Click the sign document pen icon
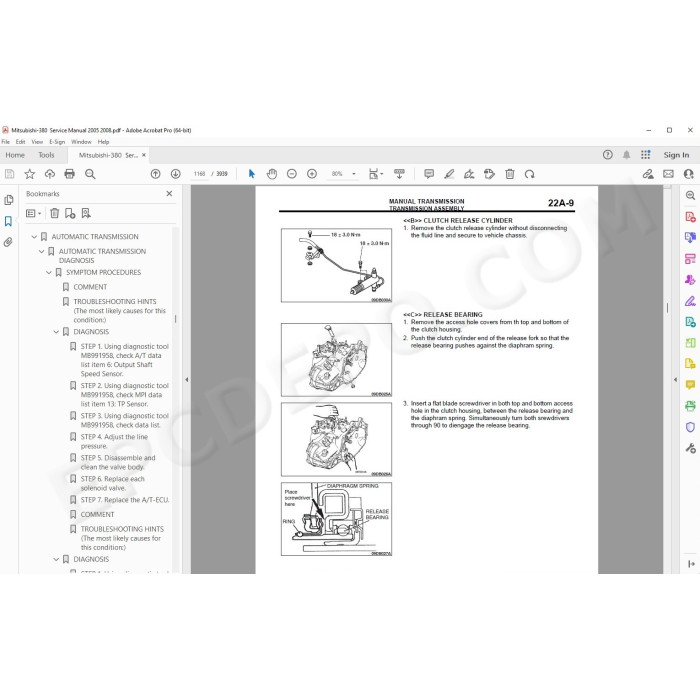The image size is (700, 700). click(469, 174)
